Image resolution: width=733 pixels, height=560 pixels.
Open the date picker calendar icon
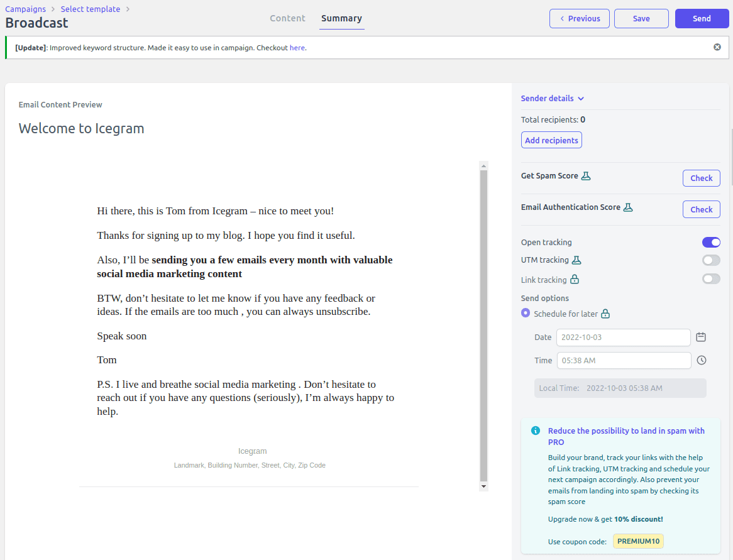(x=701, y=337)
